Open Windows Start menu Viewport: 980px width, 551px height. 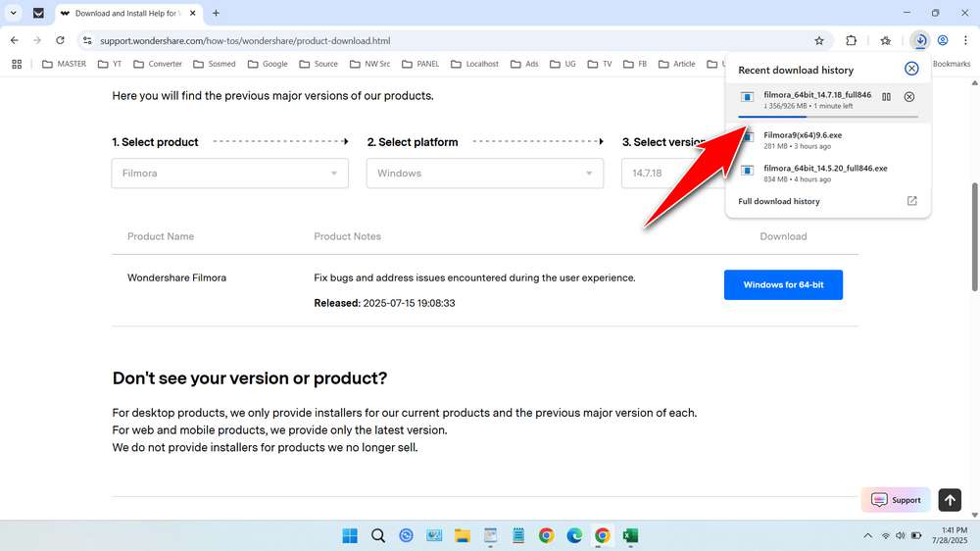coord(350,535)
